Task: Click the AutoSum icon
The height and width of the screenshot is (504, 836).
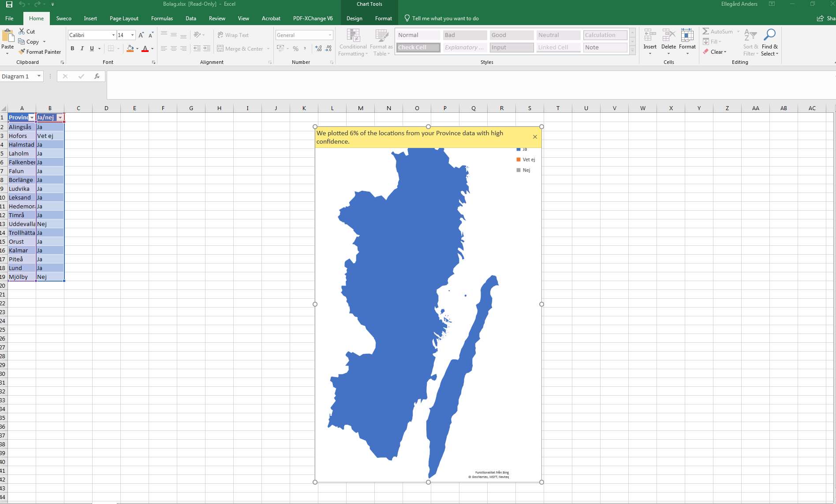Action: click(706, 31)
